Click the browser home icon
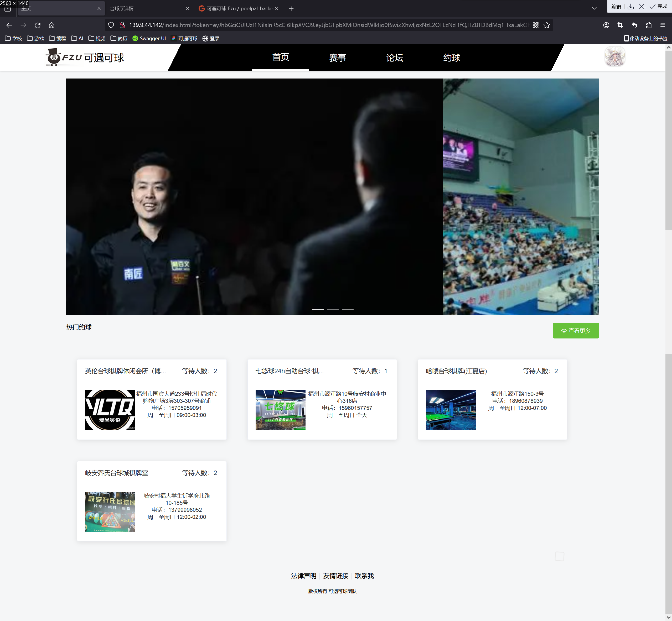The image size is (672, 621). [x=51, y=25]
